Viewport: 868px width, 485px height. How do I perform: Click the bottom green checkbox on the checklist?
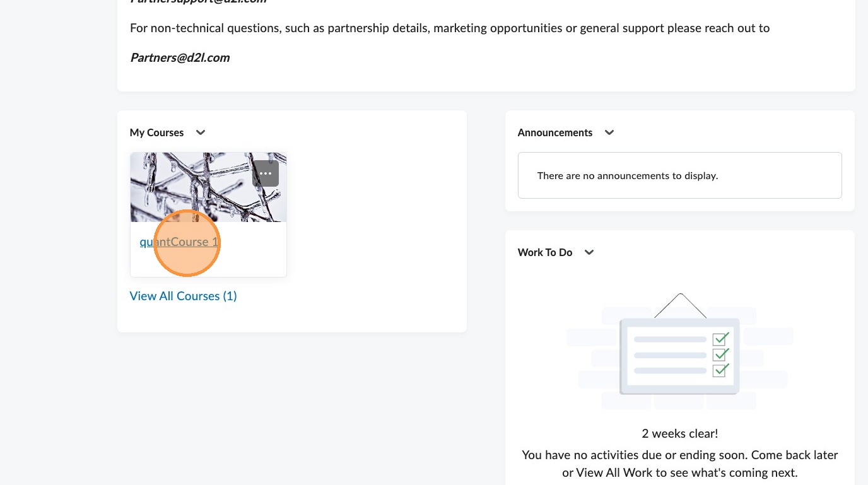pyautogui.click(x=720, y=370)
